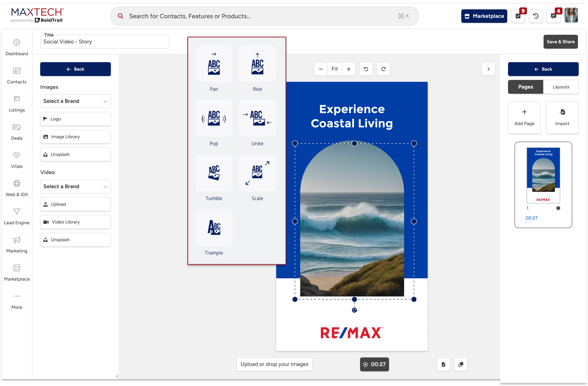Select the Unite animation icon

point(257,119)
